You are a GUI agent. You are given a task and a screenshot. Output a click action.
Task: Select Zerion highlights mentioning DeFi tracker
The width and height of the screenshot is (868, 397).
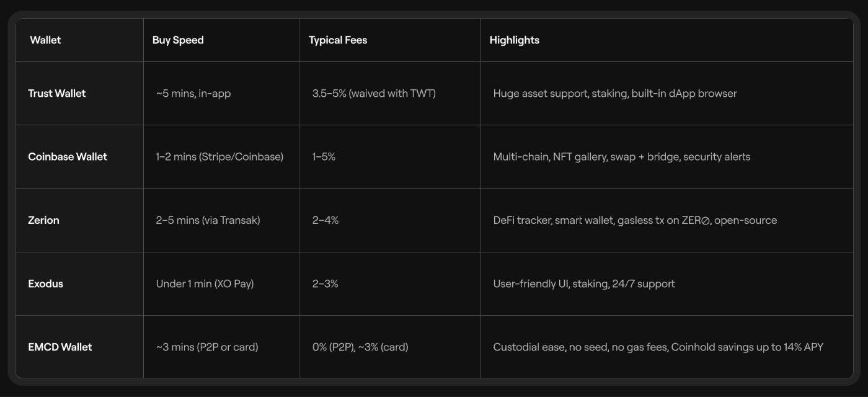(635, 220)
